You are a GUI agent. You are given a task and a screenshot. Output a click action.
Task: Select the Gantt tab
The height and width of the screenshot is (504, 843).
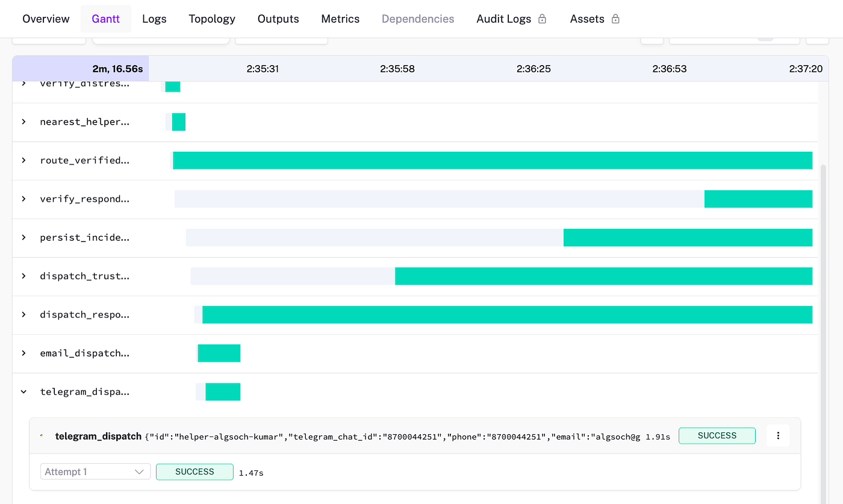105,19
